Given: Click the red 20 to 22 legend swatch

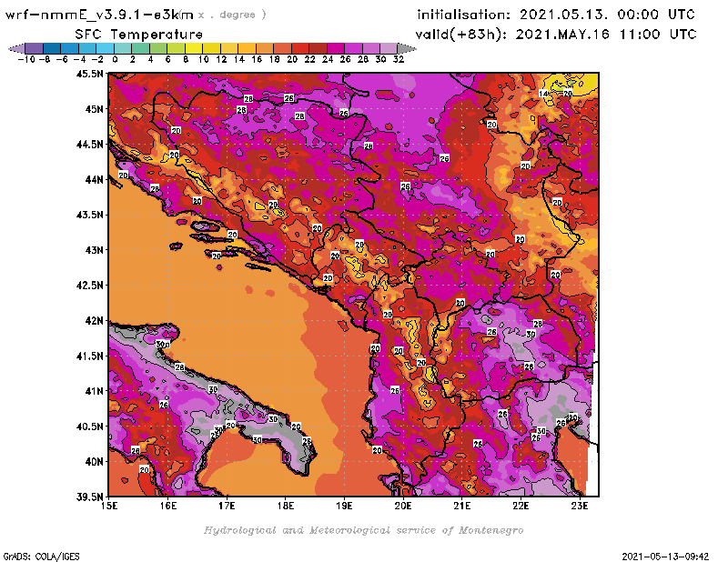Looking at the screenshot, I should point(300,48).
